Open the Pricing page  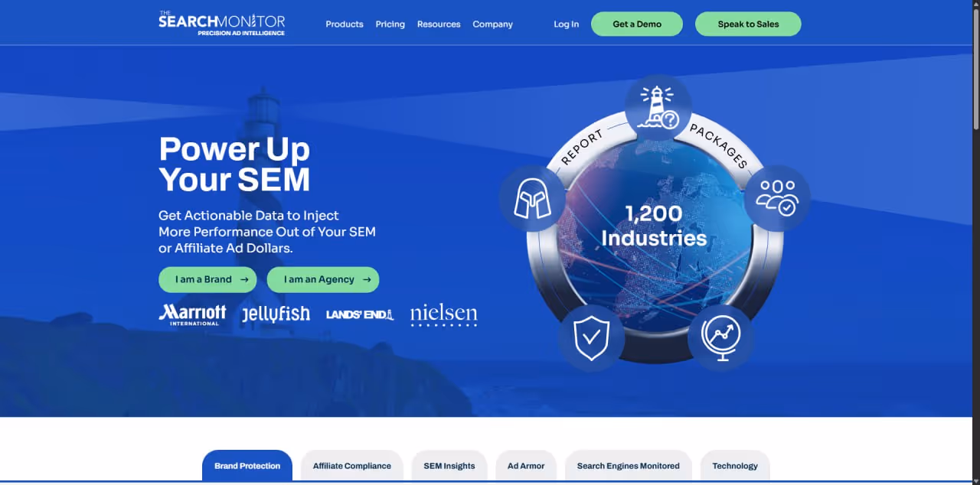point(390,24)
